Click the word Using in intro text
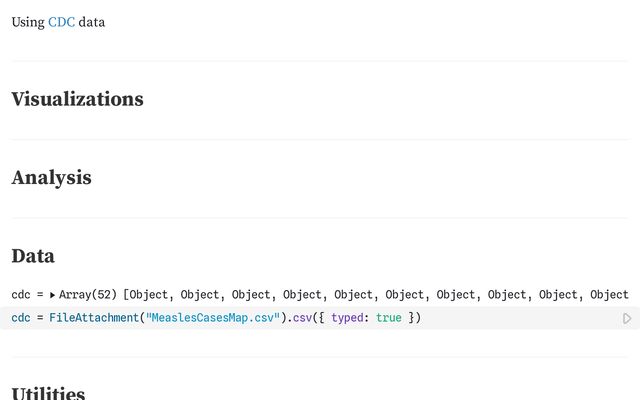The height and width of the screenshot is (400, 640). (x=28, y=22)
